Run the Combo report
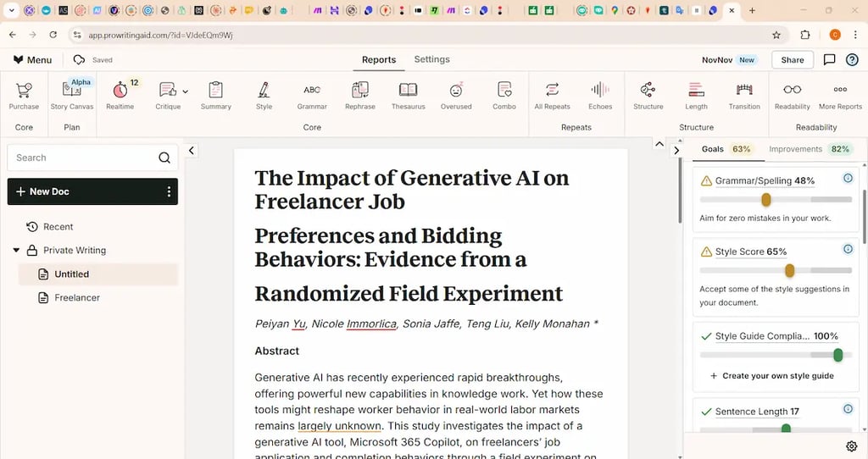Image resolution: width=868 pixels, height=459 pixels. click(504, 97)
